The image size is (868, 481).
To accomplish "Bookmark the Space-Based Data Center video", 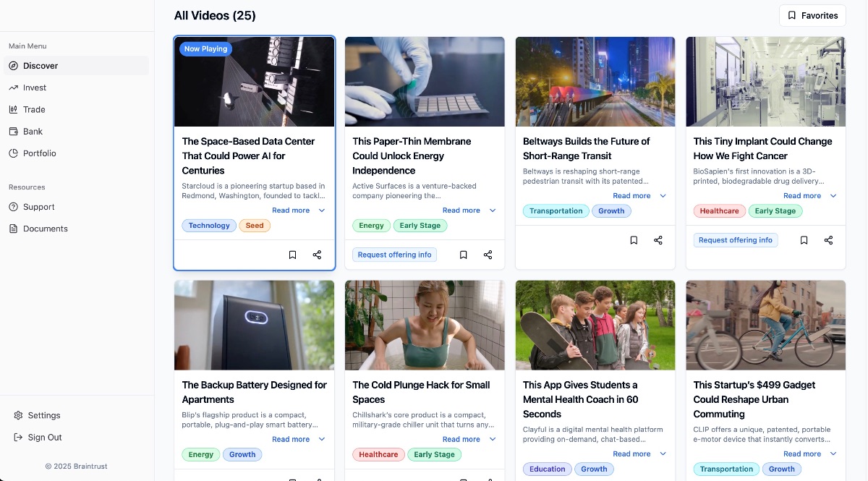I will 292,255.
